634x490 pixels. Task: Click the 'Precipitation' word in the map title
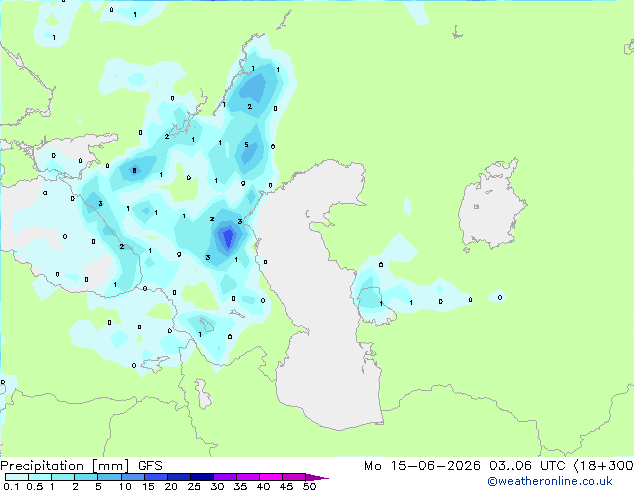pyautogui.click(x=42, y=466)
